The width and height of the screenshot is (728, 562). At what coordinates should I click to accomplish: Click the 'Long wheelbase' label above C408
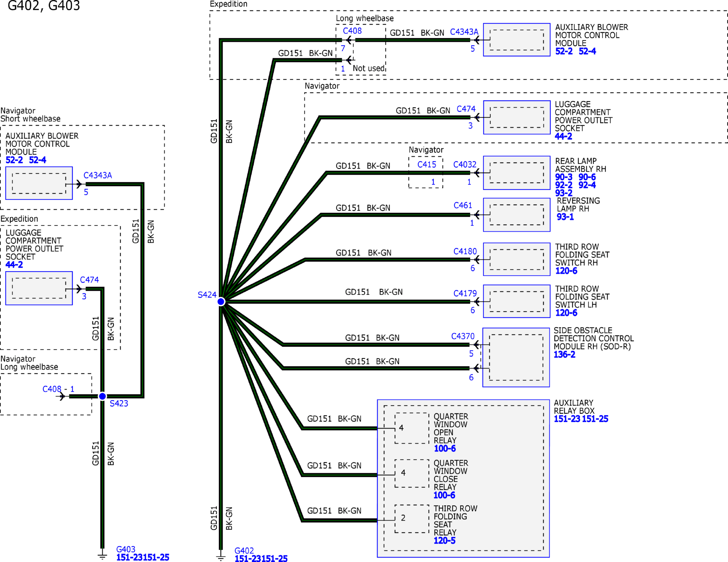click(x=365, y=18)
